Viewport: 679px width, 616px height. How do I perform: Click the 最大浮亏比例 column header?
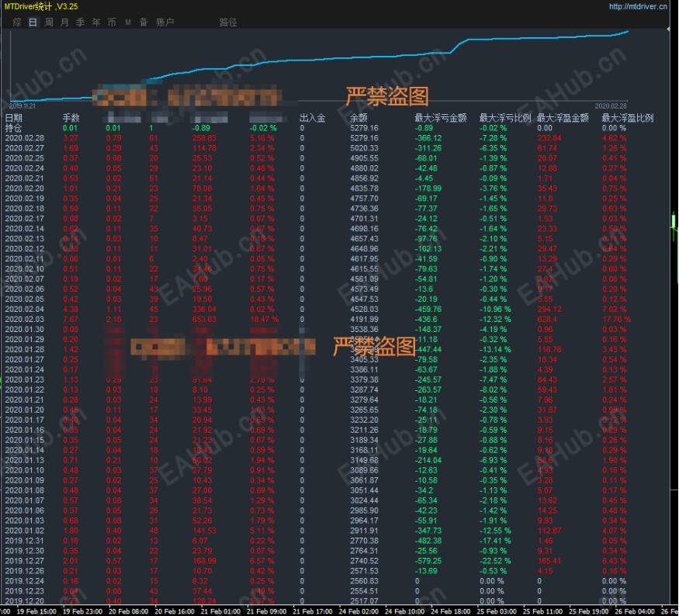click(x=505, y=118)
